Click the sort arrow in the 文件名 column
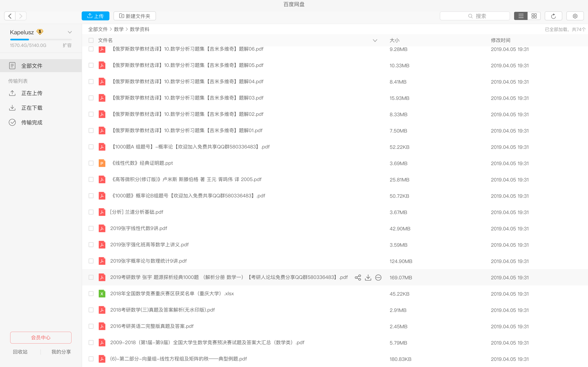The image size is (588, 367). pos(375,41)
